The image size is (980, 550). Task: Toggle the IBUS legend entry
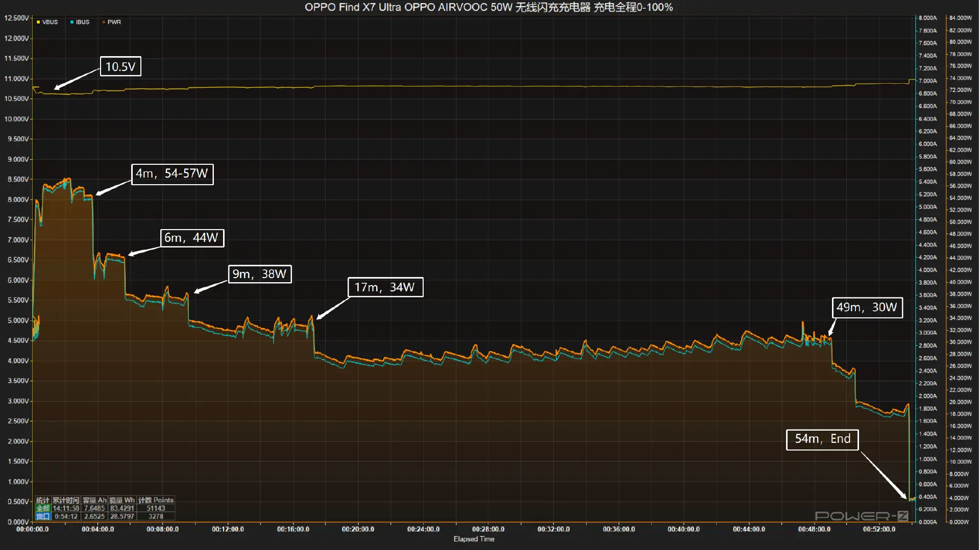[x=80, y=22]
